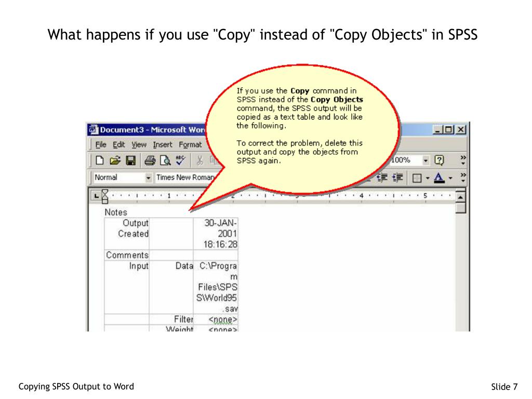This screenshot has width=532, height=399.
Task: Apply the Font Color 'A' icon
Action: [x=439, y=178]
